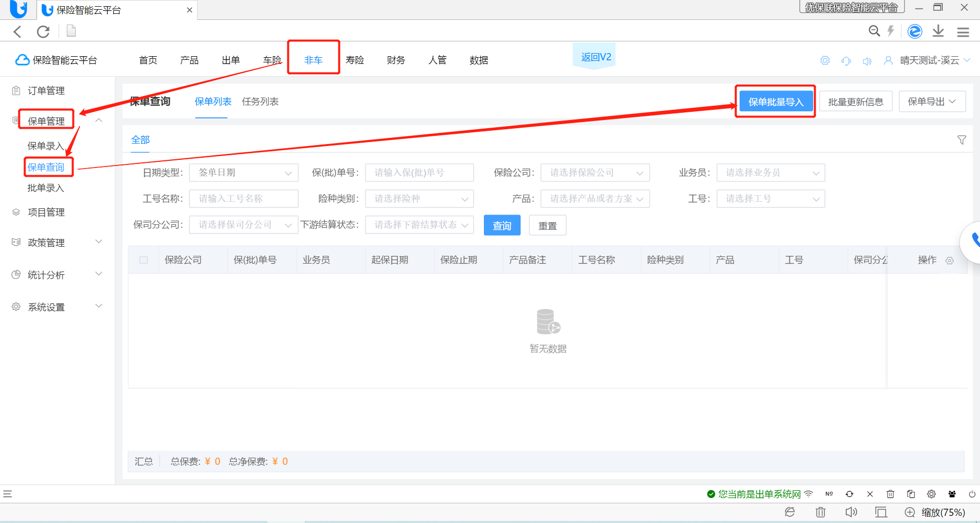Click the status bar No. icon
The width and height of the screenshot is (980, 523).
[829, 494]
